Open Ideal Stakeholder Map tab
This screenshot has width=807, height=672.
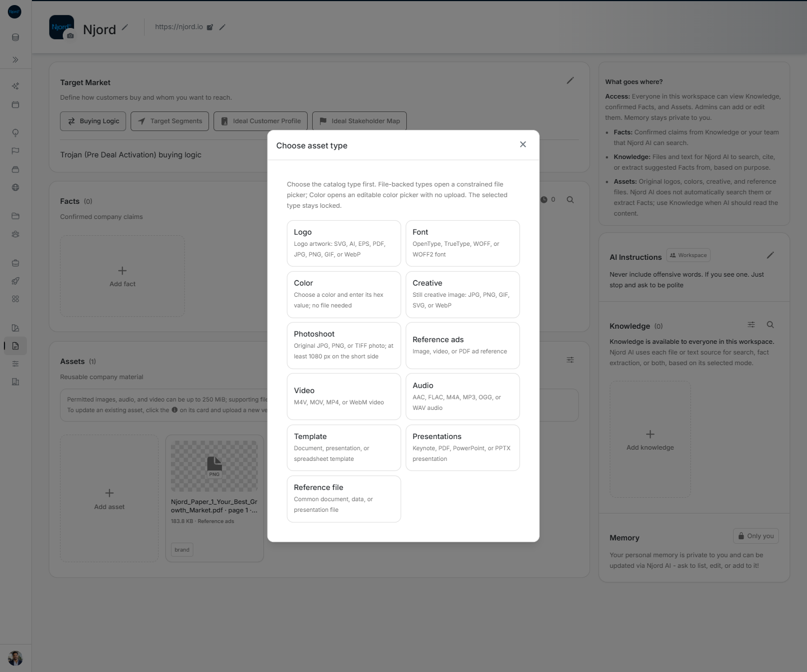click(359, 121)
